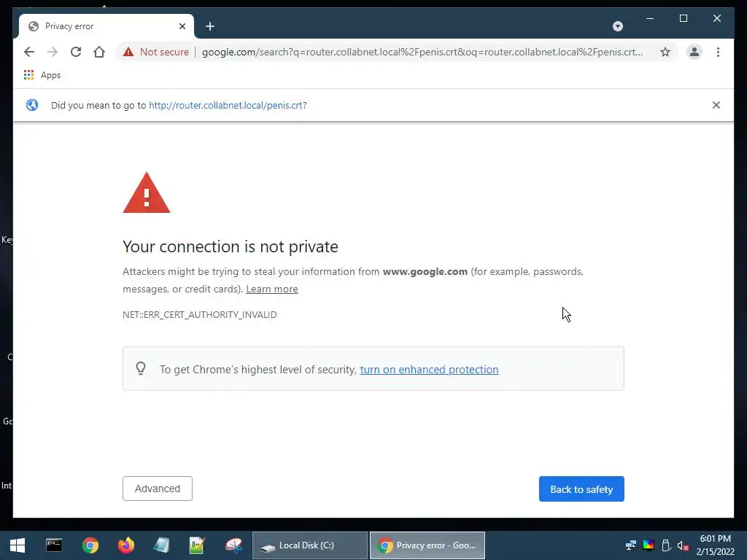
Task: Click the browser Forward arrow
Action: pos(53,52)
